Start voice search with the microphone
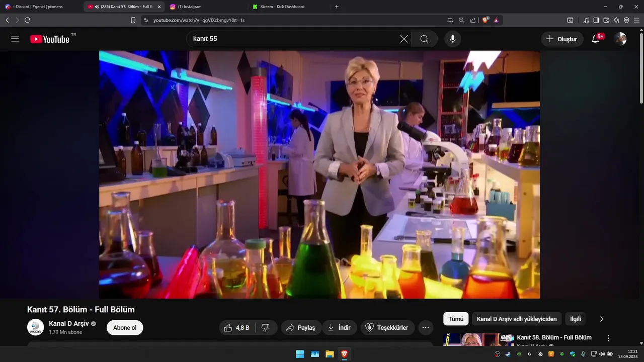This screenshot has height=362, width=644. point(453,39)
